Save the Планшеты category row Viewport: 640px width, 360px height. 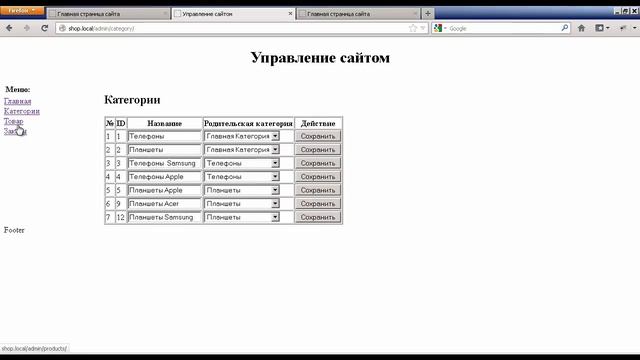click(318, 149)
